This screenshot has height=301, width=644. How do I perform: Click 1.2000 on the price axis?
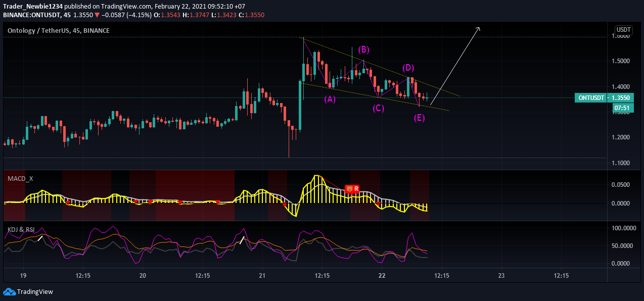click(x=621, y=137)
